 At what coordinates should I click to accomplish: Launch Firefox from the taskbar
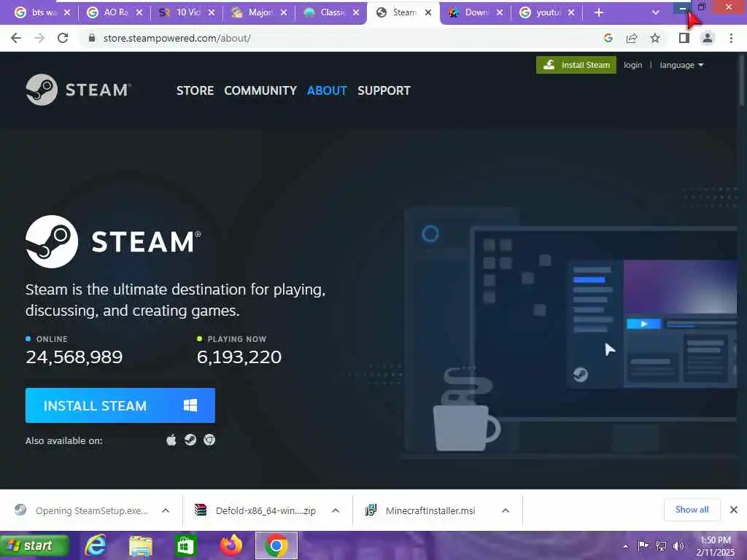tap(231, 545)
